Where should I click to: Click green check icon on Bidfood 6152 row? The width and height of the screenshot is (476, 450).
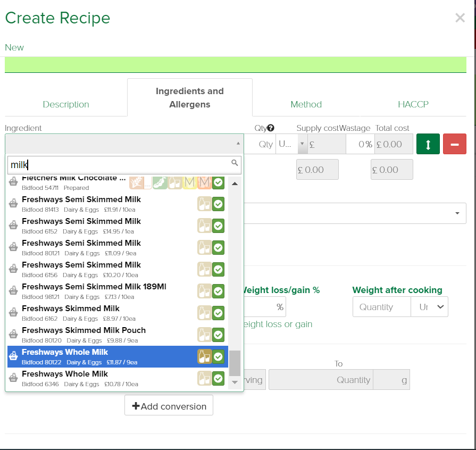[218, 226]
